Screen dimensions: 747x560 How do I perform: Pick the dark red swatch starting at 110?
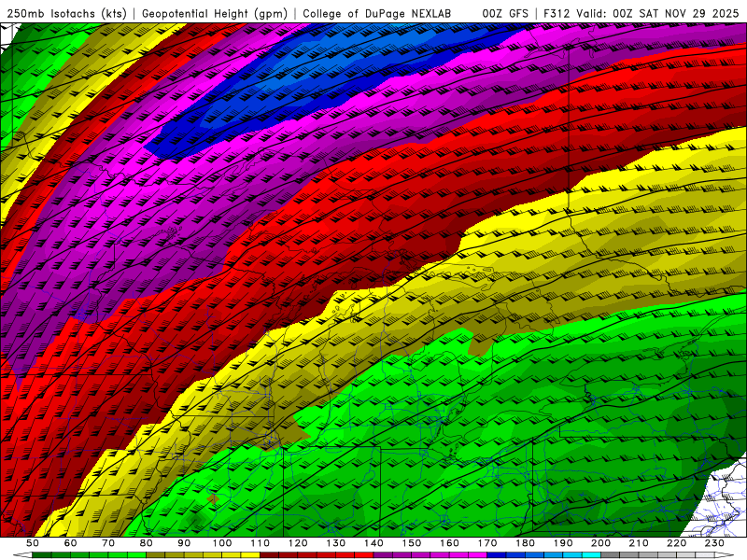(269, 554)
